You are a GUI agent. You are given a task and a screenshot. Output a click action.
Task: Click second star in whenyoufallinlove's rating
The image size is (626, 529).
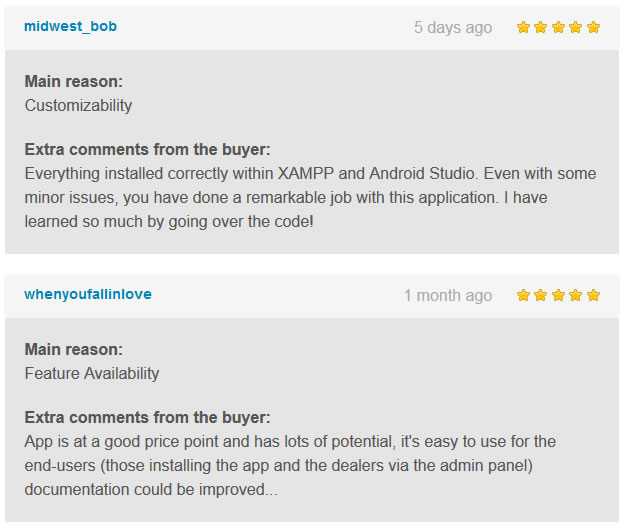(x=541, y=295)
